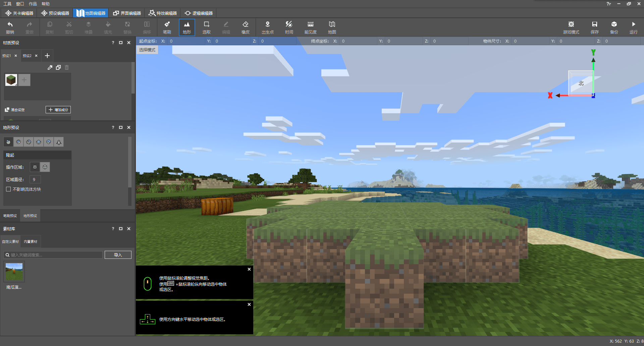Click the 导入 import button
The image size is (644, 346).
click(x=118, y=255)
